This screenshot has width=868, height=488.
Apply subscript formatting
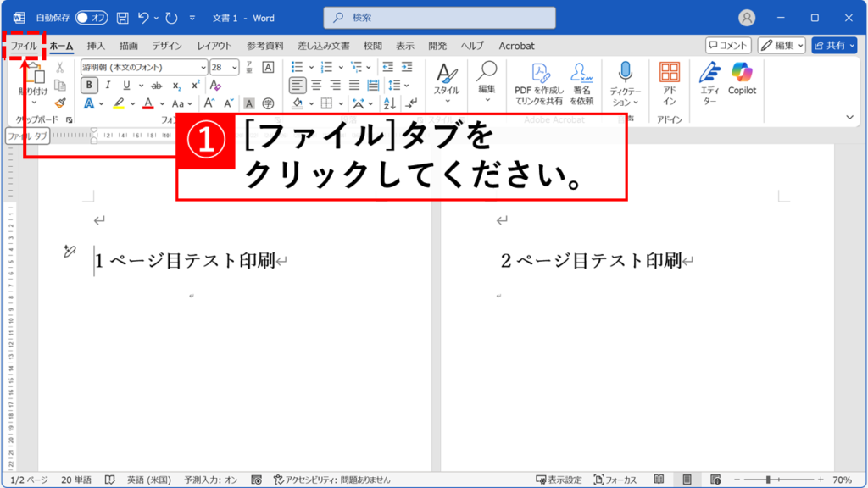click(176, 86)
